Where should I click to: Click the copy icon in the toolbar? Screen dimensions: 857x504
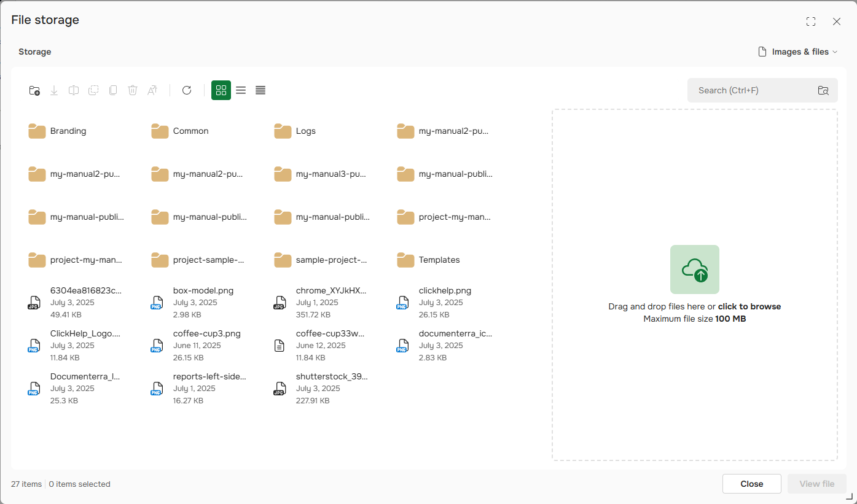click(93, 90)
